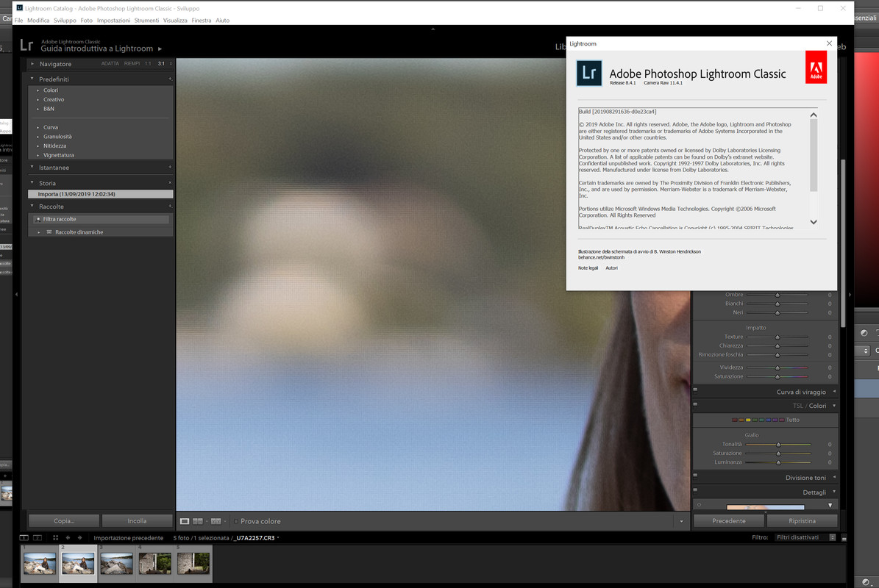Create a snapshot with Istantanee plus icon
Screen dimensions: 879x588
(170, 168)
